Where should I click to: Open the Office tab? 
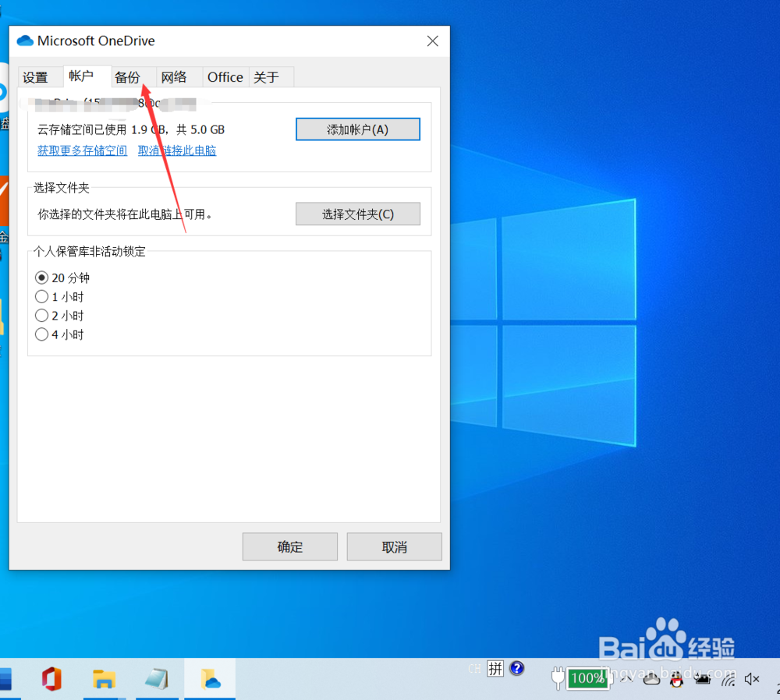pyautogui.click(x=225, y=77)
